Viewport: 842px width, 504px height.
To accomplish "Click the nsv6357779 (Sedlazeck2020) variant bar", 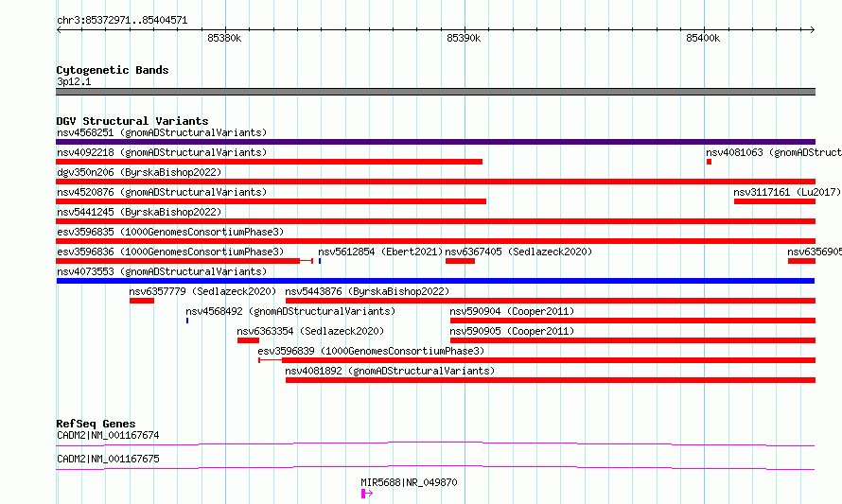I will coord(142,301).
